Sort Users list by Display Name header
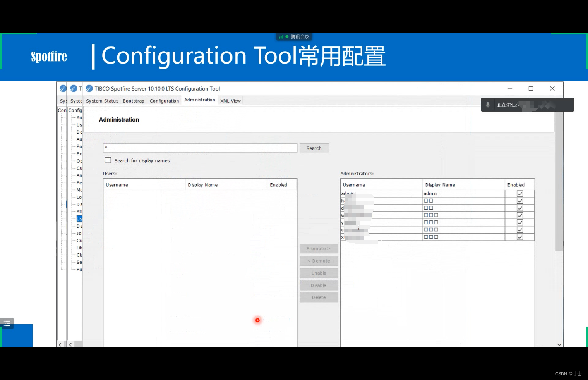Screen dimensions: 588x380 pos(226,185)
